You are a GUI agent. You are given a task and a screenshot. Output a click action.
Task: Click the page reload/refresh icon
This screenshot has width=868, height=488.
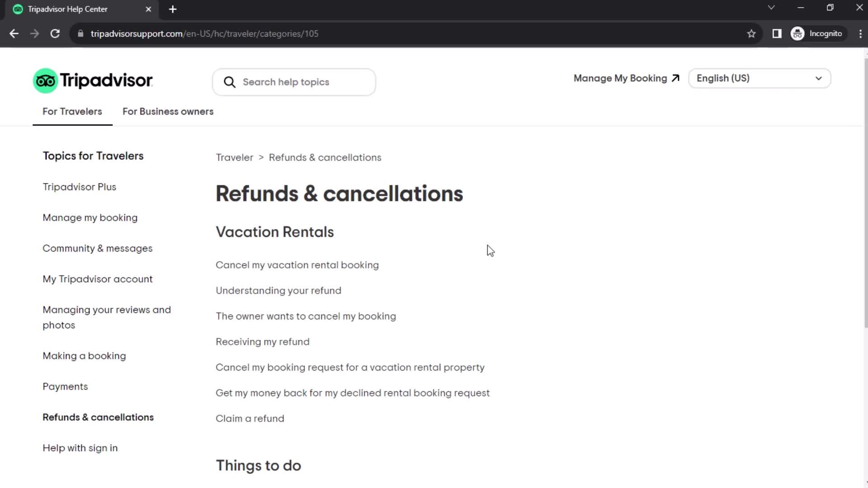(55, 34)
